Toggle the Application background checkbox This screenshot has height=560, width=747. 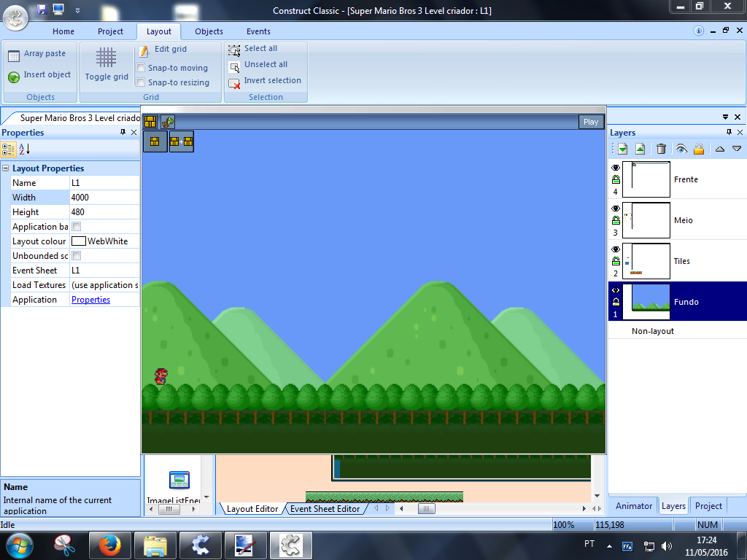point(76,227)
